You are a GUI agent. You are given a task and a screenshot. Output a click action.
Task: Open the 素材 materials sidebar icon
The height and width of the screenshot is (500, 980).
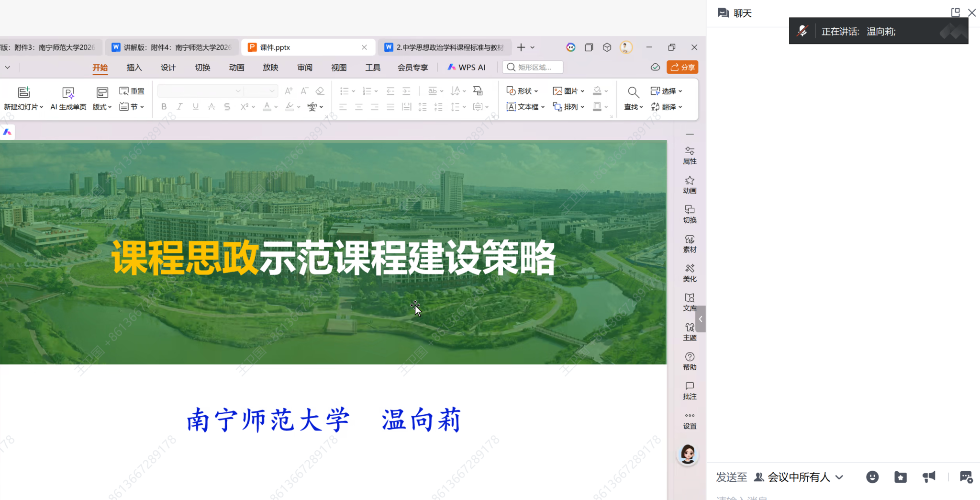(689, 243)
